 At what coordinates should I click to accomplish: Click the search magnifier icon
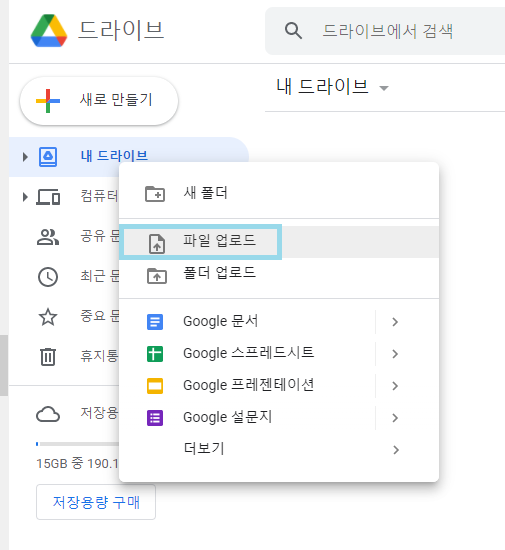point(293,31)
